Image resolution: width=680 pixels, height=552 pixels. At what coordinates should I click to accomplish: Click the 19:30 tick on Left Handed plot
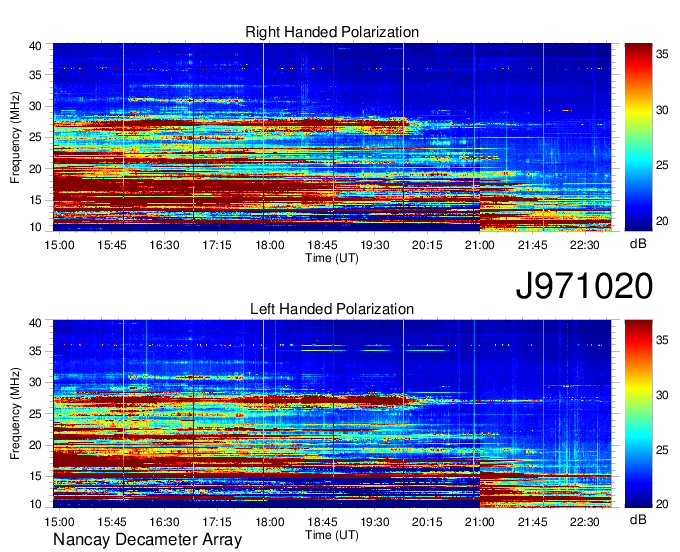[375, 522]
